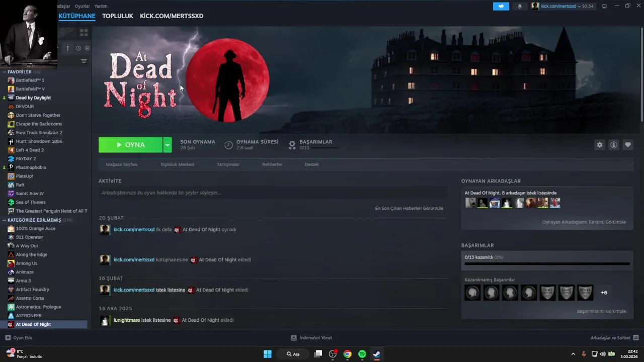Click the green OYNA play button
The image size is (644, 362).
click(x=130, y=145)
